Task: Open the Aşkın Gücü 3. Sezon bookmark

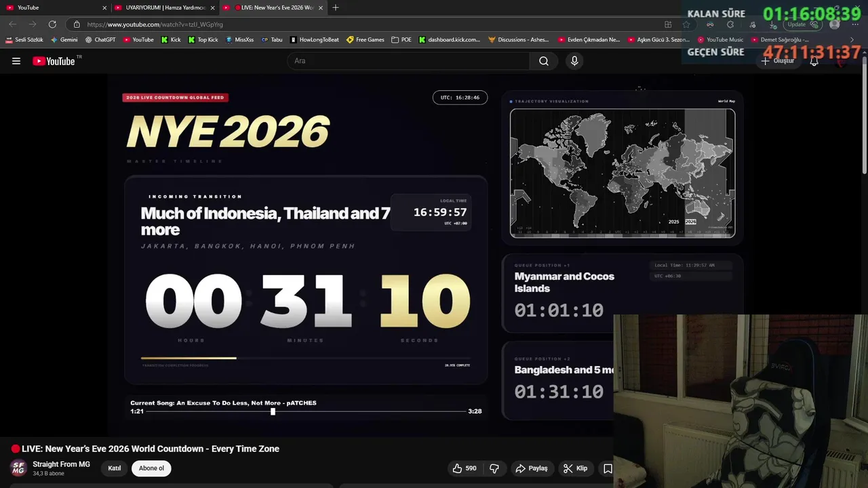Action: coord(658,40)
